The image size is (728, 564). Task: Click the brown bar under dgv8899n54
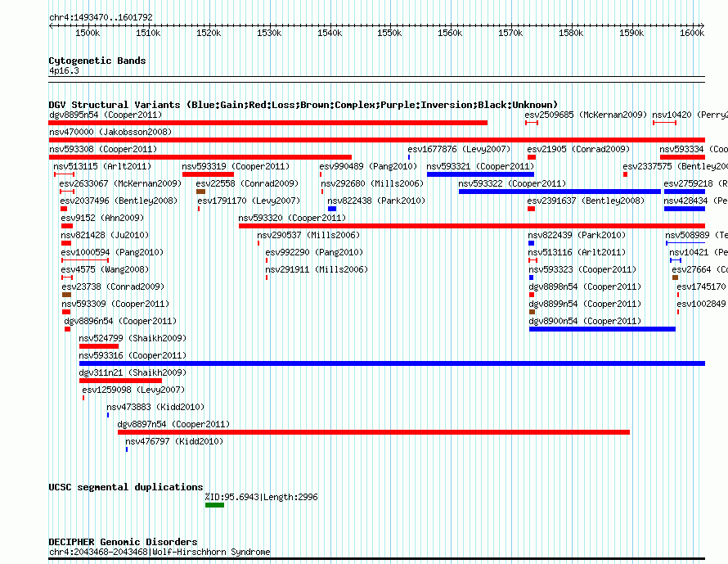[532, 312]
